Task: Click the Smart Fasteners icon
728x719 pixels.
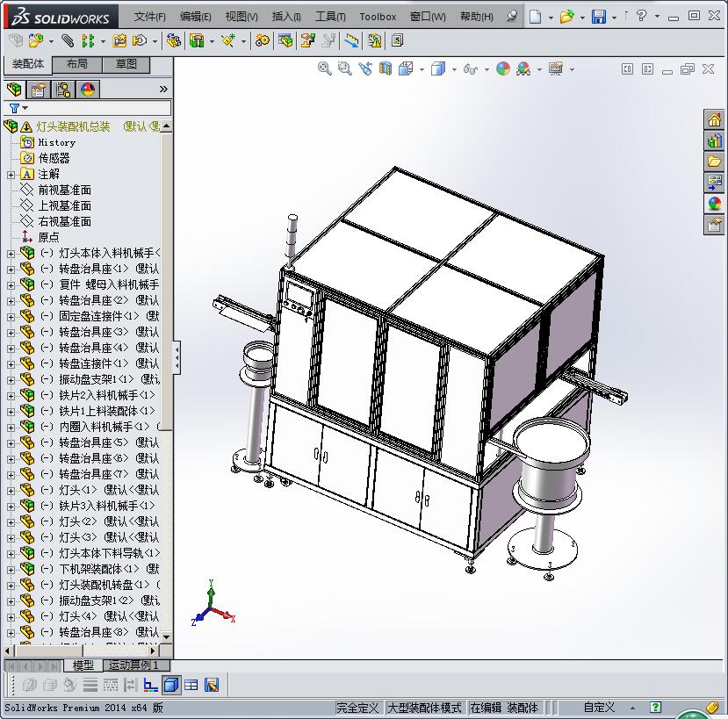Action: 119,41
